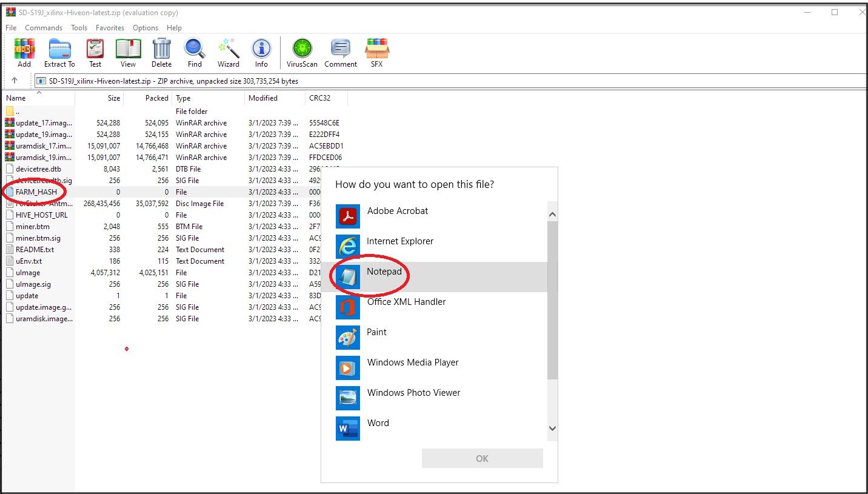868x494 pixels.
Task: Click the Delete trash can icon
Action: point(161,53)
